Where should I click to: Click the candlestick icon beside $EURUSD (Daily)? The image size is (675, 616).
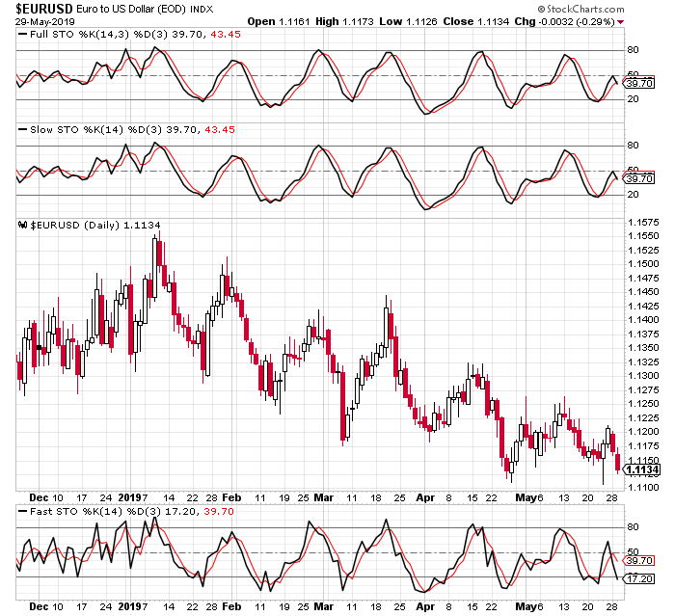coord(22,225)
